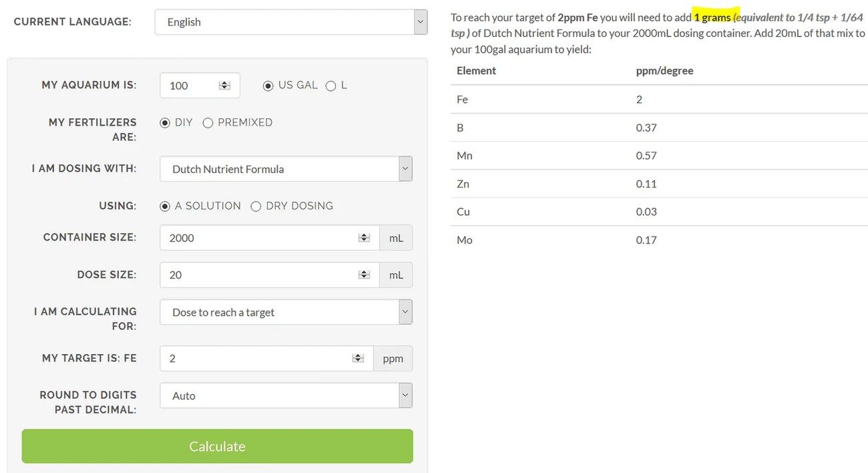Click the container size input field

point(270,238)
